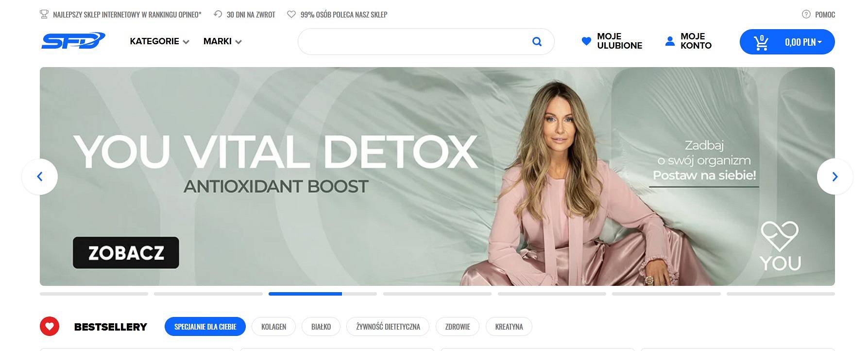This screenshot has height=351, width=868.
Task: Select the Kolagen filter tab
Action: pyautogui.click(x=273, y=326)
